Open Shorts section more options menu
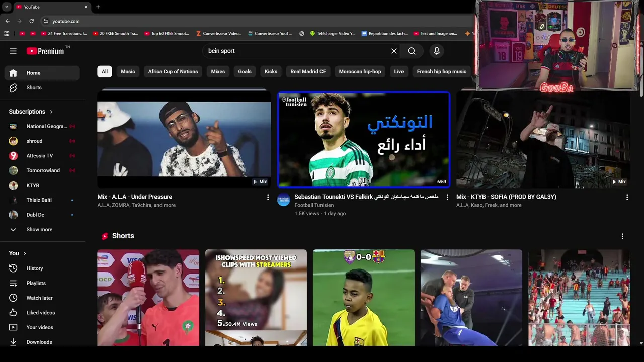644x362 pixels. (x=622, y=236)
